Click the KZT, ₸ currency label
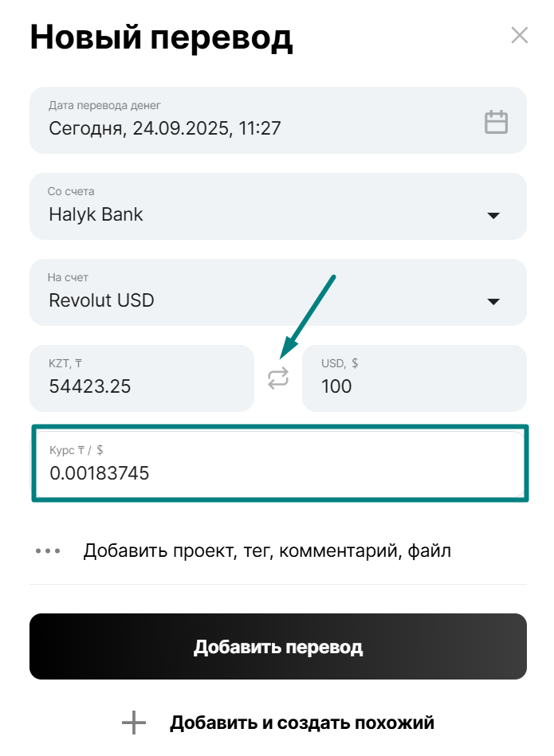 click(x=65, y=363)
